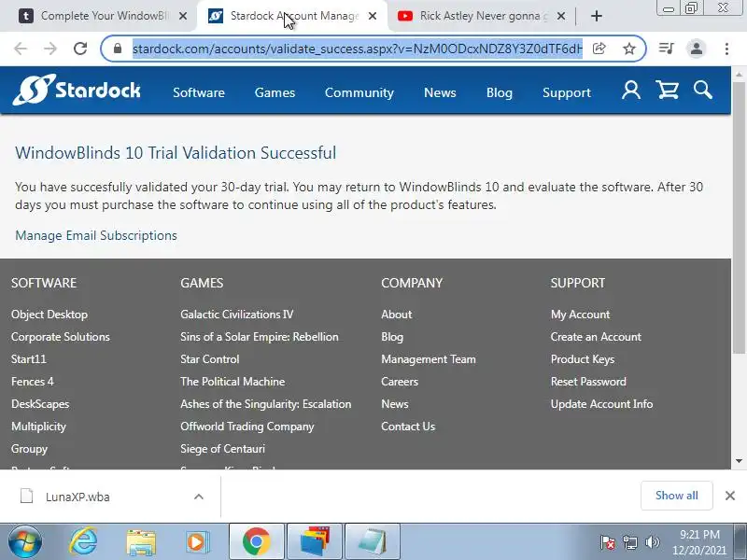Open Careers footer link

[x=400, y=382]
